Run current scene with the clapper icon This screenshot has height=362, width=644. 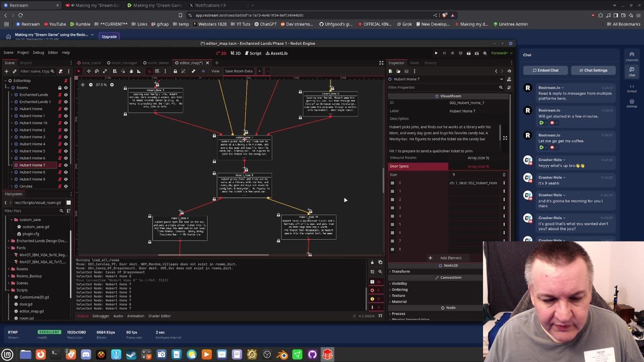[x=468, y=53]
